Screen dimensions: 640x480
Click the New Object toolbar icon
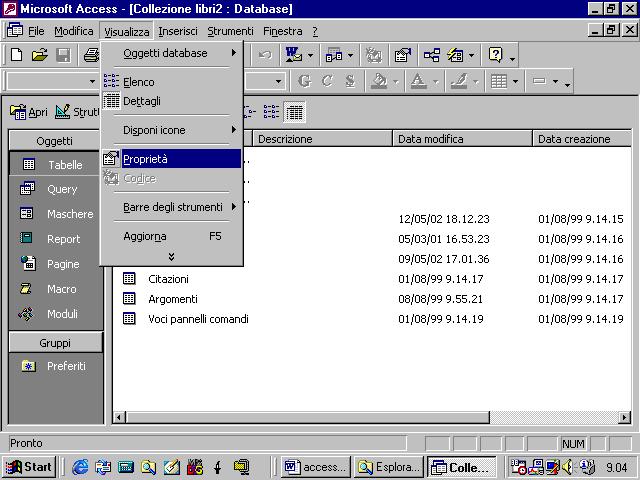coord(455,55)
